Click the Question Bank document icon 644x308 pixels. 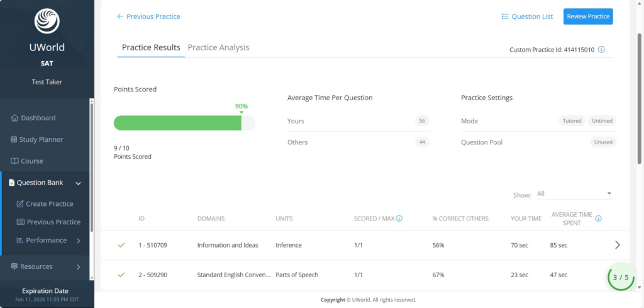point(11,183)
